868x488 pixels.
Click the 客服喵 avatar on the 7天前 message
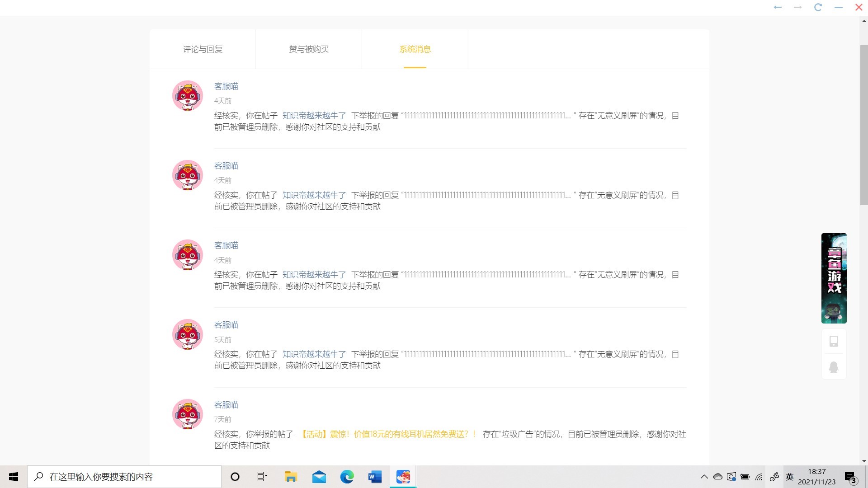188,414
